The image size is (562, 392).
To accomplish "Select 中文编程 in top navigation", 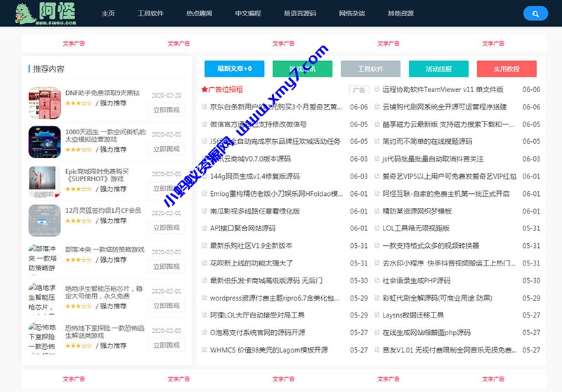I will point(248,13).
